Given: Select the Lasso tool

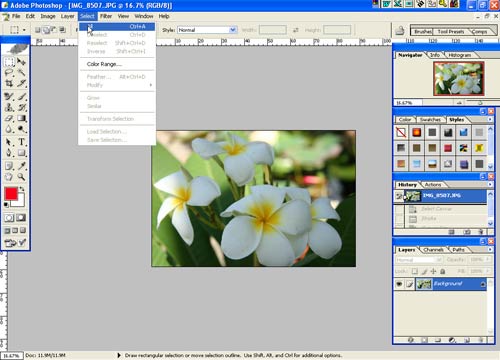Looking at the screenshot, I should tap(9, 73).
